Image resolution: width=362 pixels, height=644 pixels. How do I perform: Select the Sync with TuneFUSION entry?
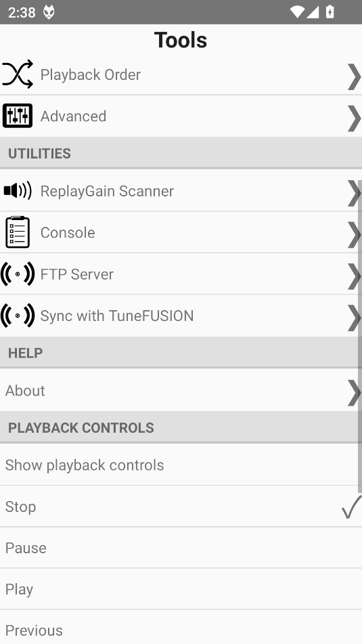[181, 316]
